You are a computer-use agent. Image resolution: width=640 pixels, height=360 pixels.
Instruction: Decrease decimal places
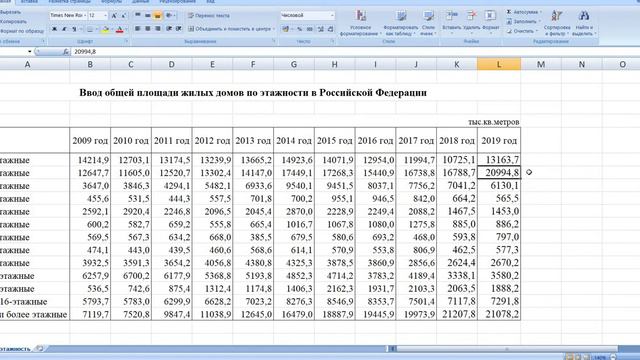(331, 29)
